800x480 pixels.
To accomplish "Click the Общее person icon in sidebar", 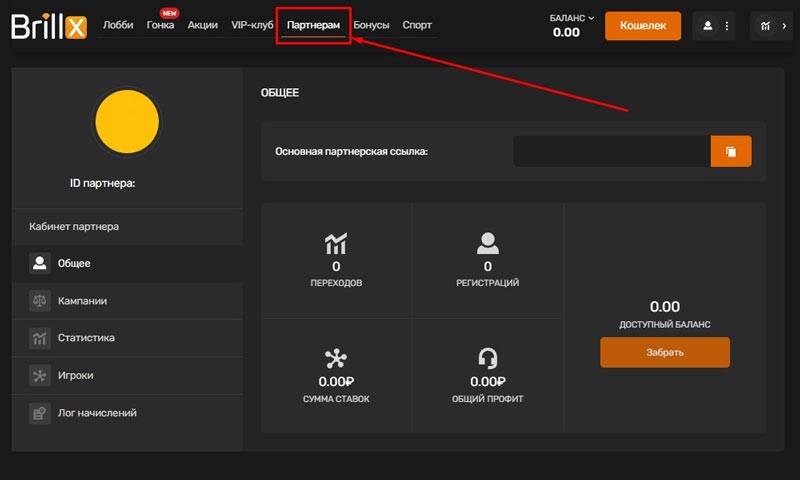I will 39,263.
